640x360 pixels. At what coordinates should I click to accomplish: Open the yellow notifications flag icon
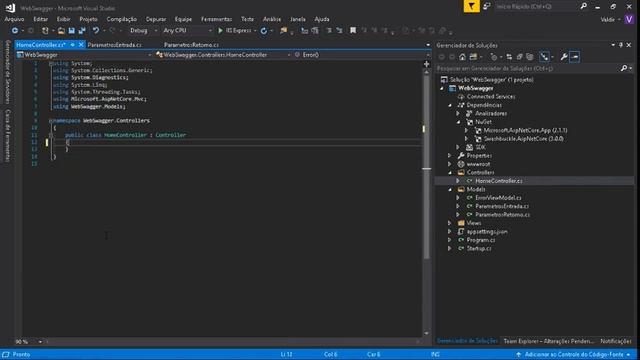(471, 6)
